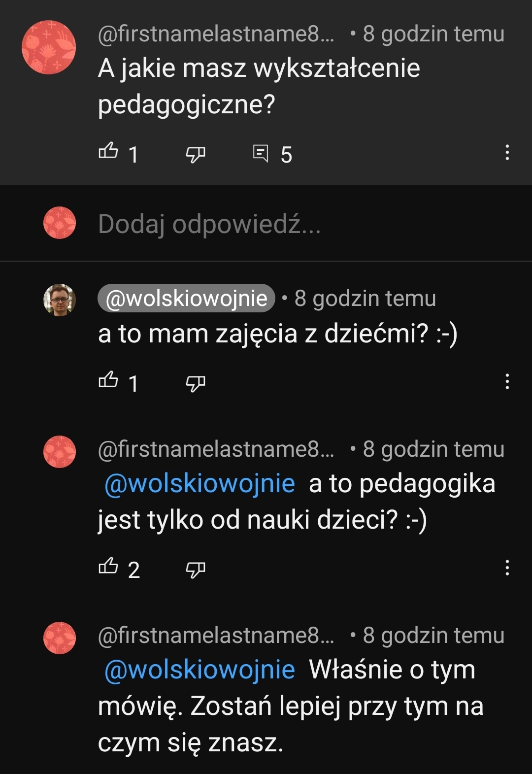Open options menu for wolskiowojnie's reply
The height and width of the screenshot is (774, 532).
[x=507, y=381]
